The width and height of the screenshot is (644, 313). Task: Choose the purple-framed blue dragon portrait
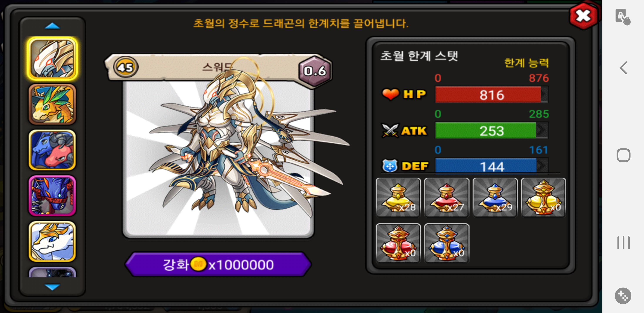click(52, 196)
